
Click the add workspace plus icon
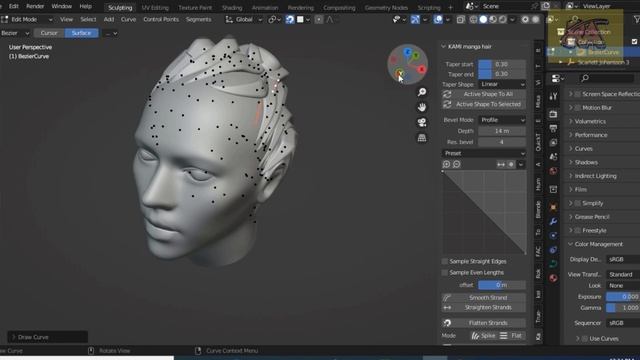pyautogui.click(x=451, y=7)
